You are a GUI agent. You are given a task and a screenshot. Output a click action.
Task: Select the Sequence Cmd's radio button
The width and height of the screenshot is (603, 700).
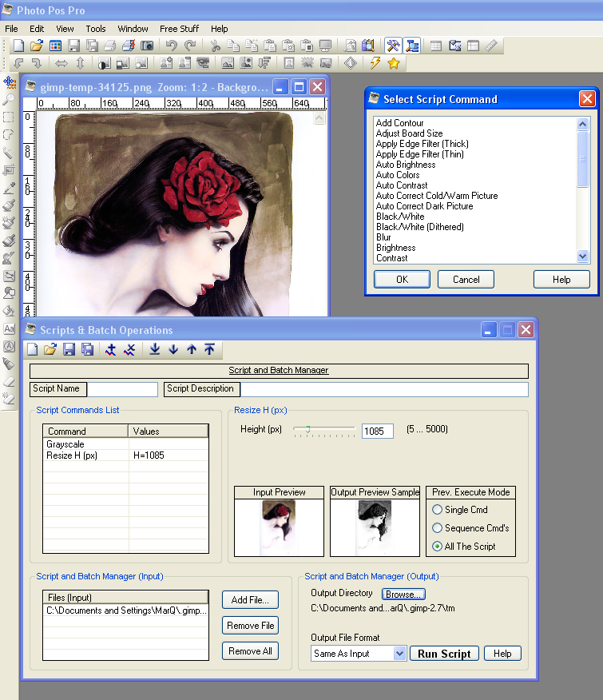tap(438, 527)
